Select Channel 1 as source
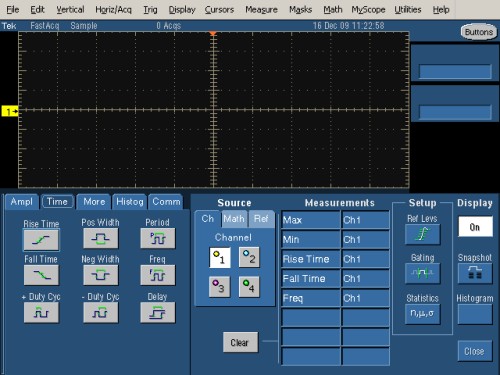 [219, 257]
